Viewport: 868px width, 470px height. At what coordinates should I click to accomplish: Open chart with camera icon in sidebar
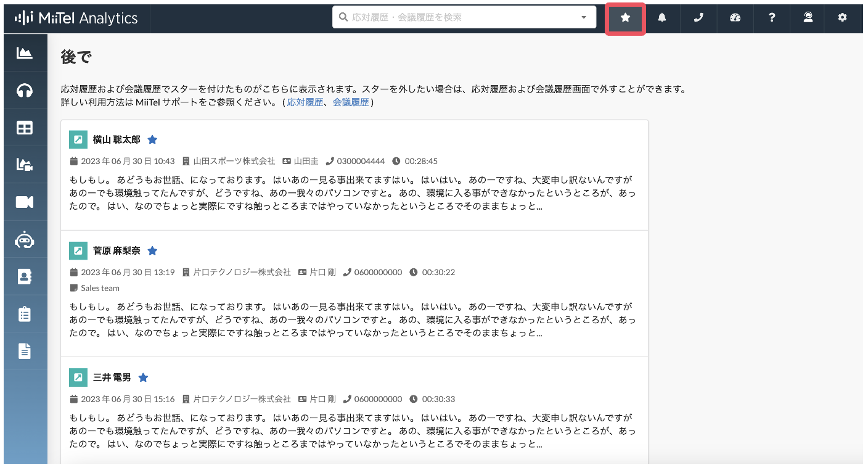click(x=25, y=165)
